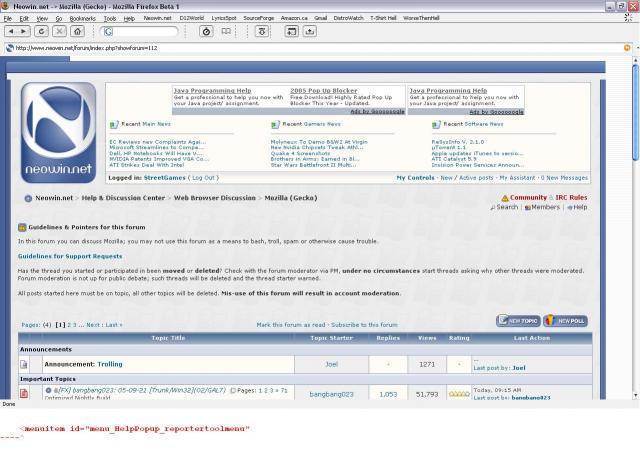The width and height of the screenshot is (640, 451).
Task: Go back with the Back arrow button
Action: pyautogui.click(x=11, y=31)
